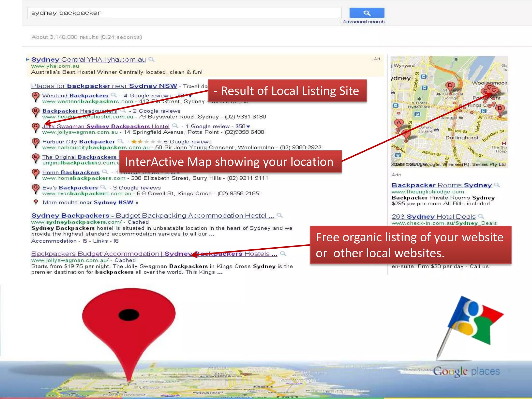Click www.theenglishlodge.com URL text
The height and width of the screenshot is (399, 532).
coord(428,192)
